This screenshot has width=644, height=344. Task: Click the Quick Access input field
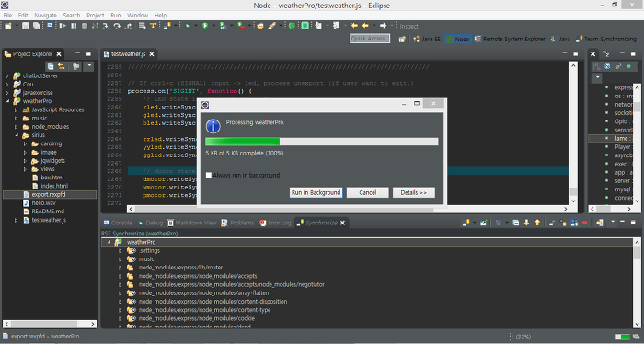370,39
